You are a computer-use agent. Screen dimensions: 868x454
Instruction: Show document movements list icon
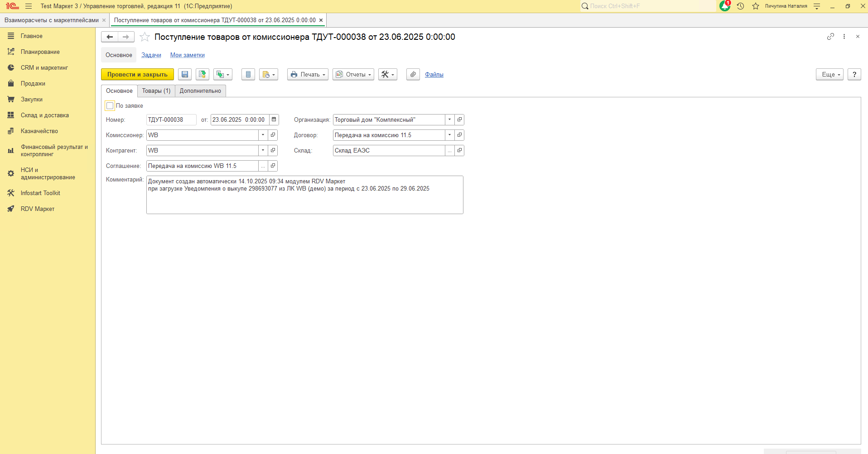[x=248, y=75]
